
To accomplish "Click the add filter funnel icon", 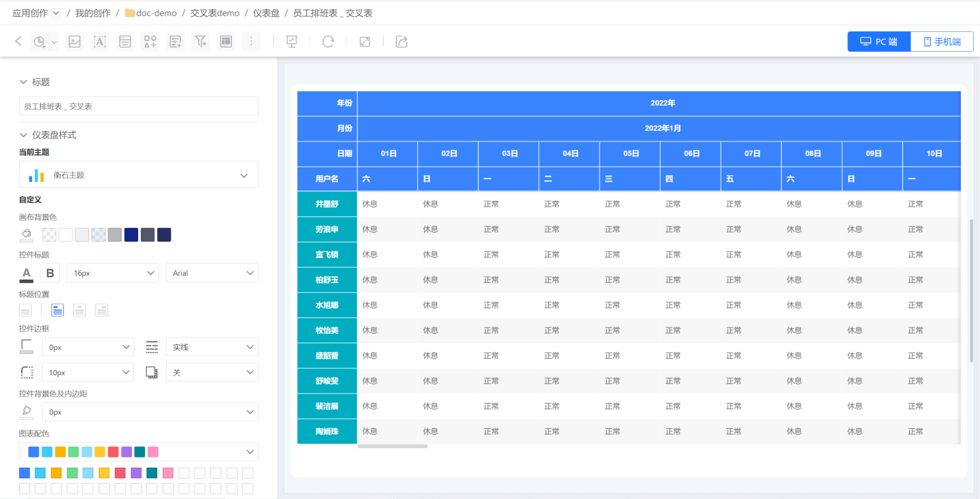I will [x=201, y=42].
